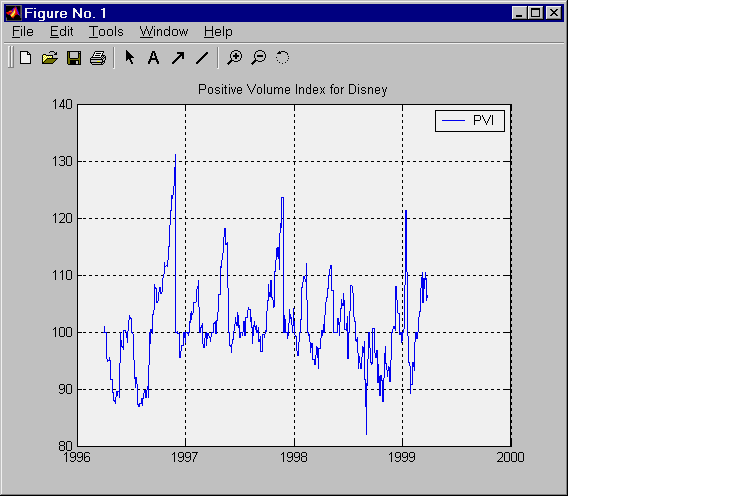Open the Edit menu
This screenshot has height=498, width=740.
point(61,32)
